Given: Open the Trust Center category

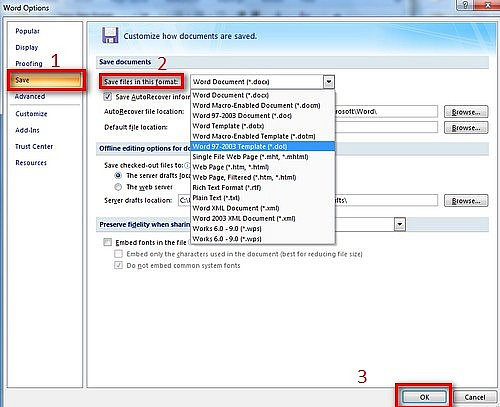Looking at the screenshot, I should [x=34, y=146].
